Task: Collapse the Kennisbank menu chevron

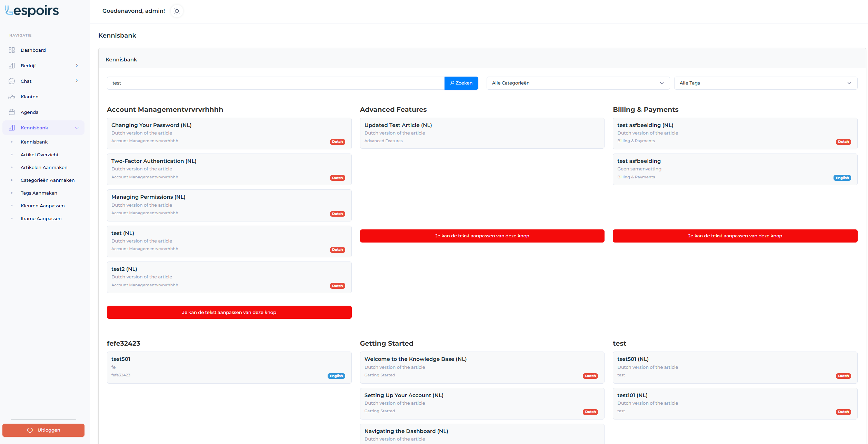Action: (77, 128)
